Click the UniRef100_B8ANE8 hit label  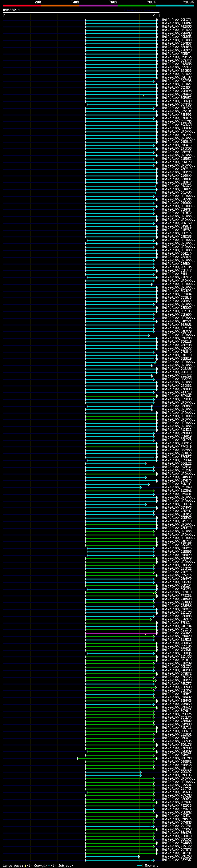coord(176,47)
